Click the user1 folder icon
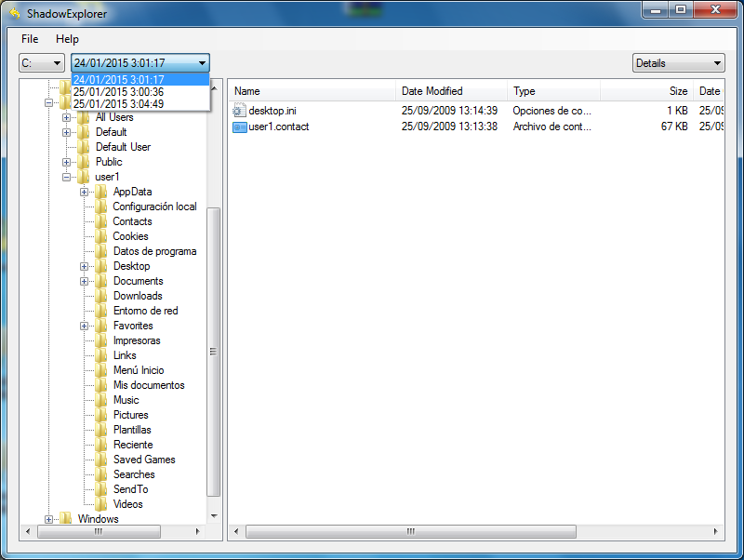The width and height of the screenshot is (744, 560). click(84, 177)
